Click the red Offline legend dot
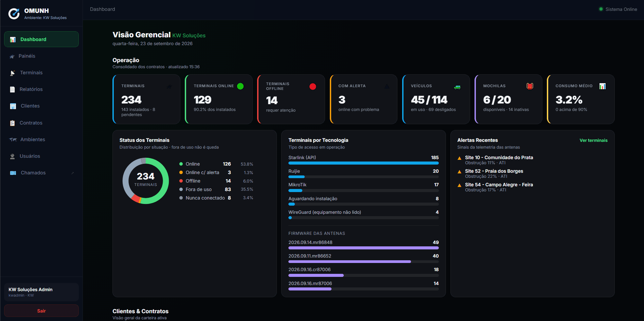This screenshot has width=644, height=321. [x=181, y=181]
